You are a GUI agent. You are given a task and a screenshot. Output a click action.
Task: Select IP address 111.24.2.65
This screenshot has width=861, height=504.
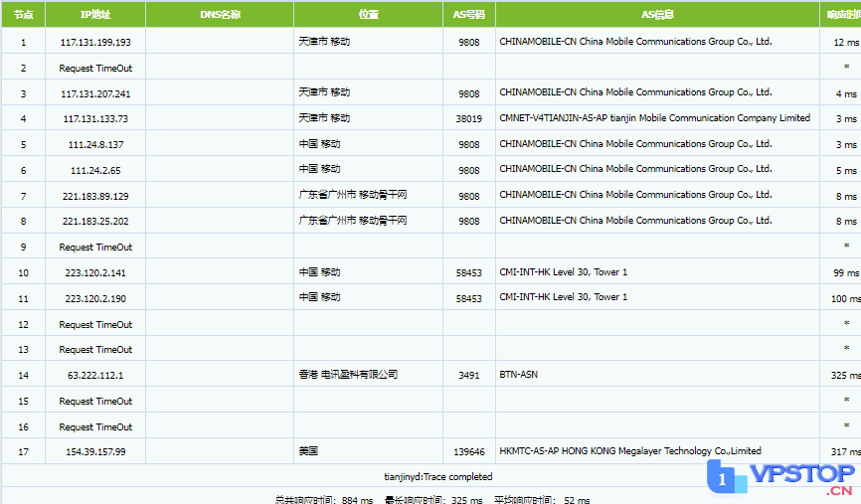click(x=95, y=171)
